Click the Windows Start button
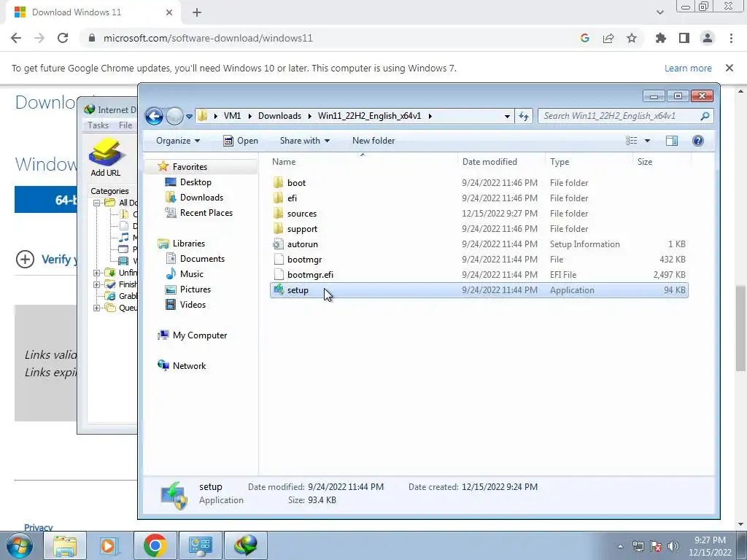Viewport: 747px width, 560px height. (19, 545)
